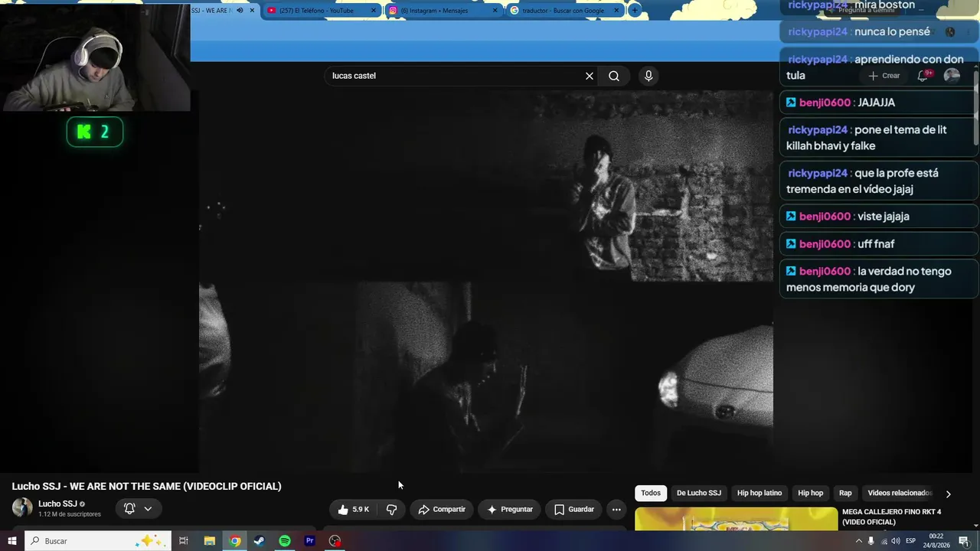Share the video with Compartir
This screenshot has height=551, width=980.
tap(442, 510)
